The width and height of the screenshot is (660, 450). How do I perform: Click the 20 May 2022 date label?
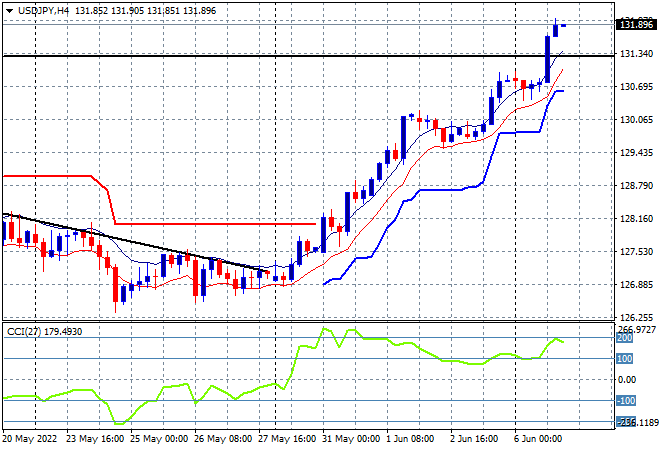[x=29, y=439]
